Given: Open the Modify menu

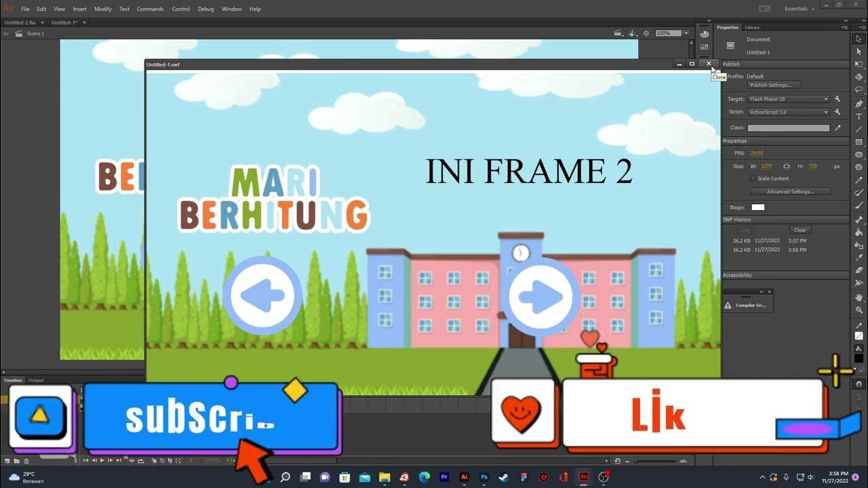Looking at the screenshot, I should pos(103,9).
